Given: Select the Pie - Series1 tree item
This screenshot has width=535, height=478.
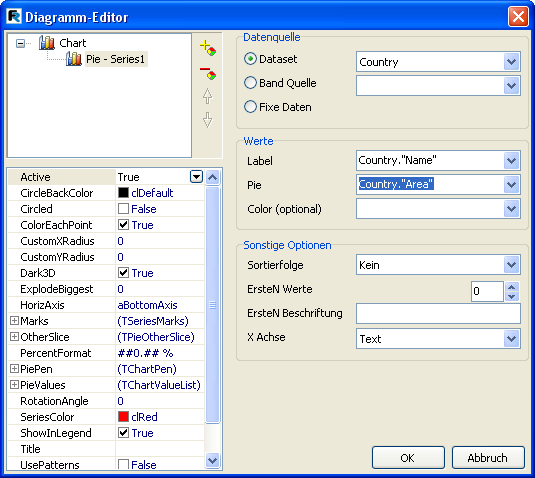Looking at the screenshot, I should tap(115, 59).
